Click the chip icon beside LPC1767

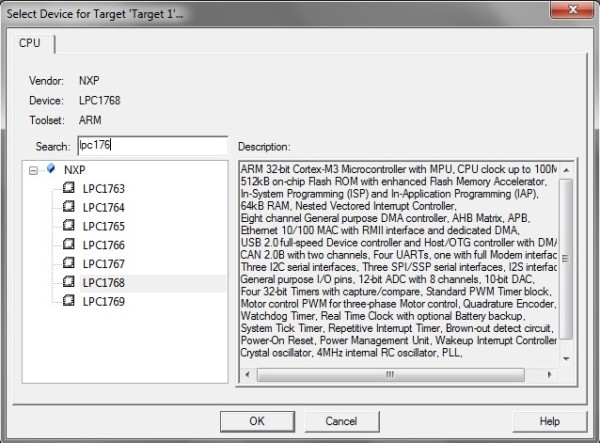(x=69, y=264)
